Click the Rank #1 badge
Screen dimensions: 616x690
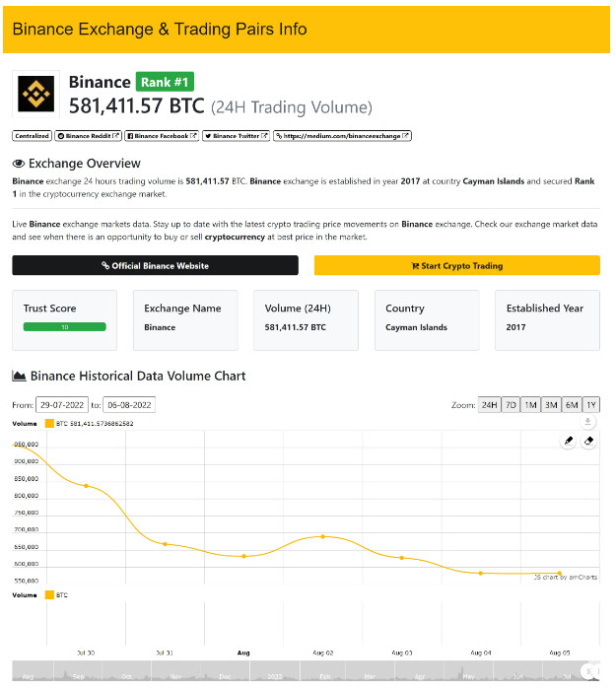[165, 82]
